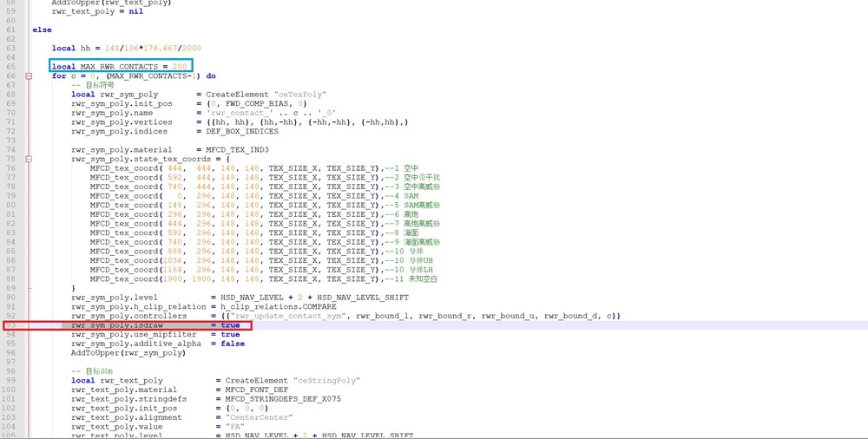Viewport: 868px width, 439px height.
Task: Click the value 200 of MAX_RWR_CONTACTS
Action: tap(180, 67)
